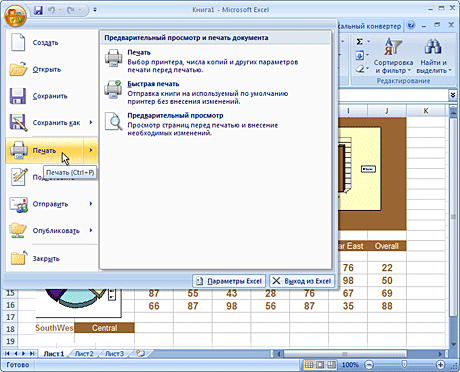This screenshot has width=460, height=372.
Task: Click the Подготовить pencil-and-checklist icon
Action: pos(19,177)
